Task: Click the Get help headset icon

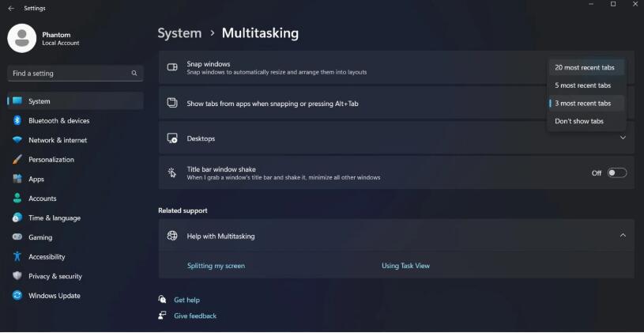Action: point(162,299)
